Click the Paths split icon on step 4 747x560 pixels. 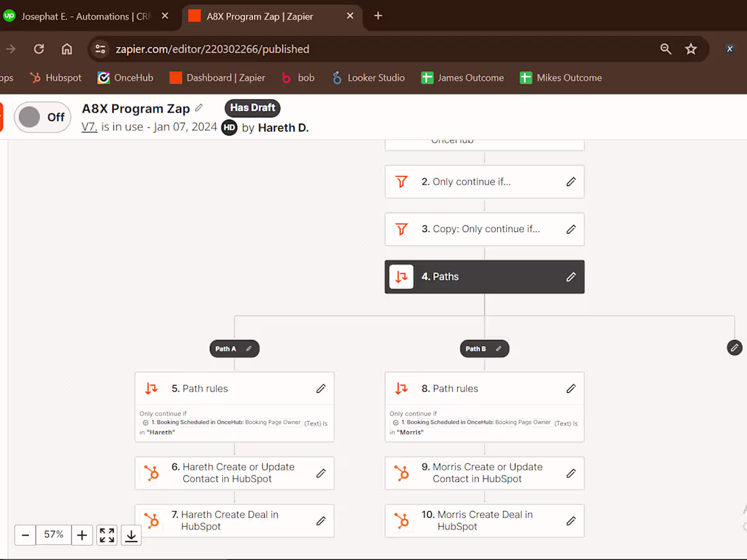click(401, 276)
